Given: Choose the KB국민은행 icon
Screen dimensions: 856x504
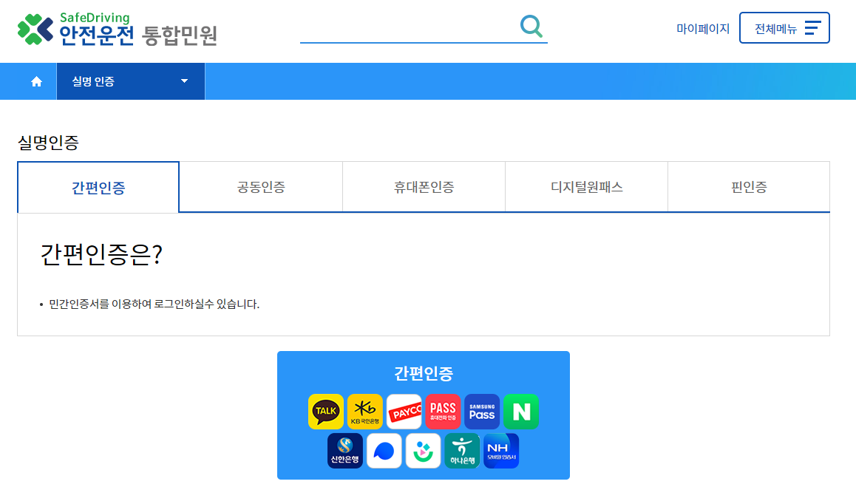Looking at the screenshot, I should pos(365,412).
